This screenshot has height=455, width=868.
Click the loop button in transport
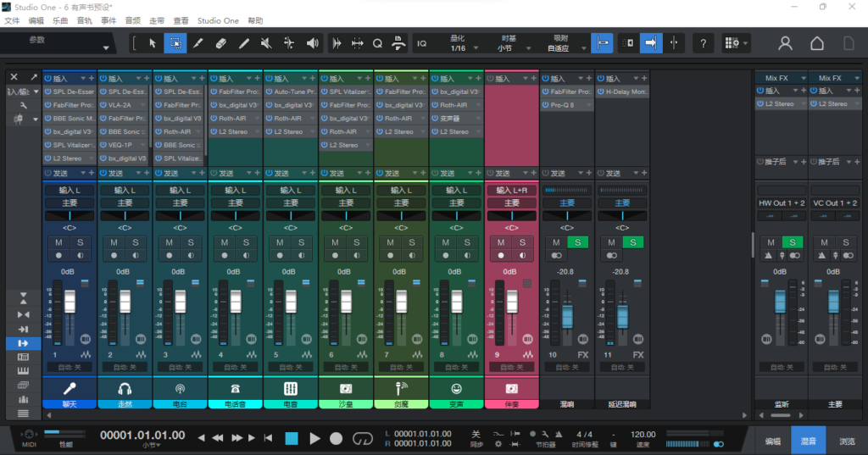pos(363,438)
